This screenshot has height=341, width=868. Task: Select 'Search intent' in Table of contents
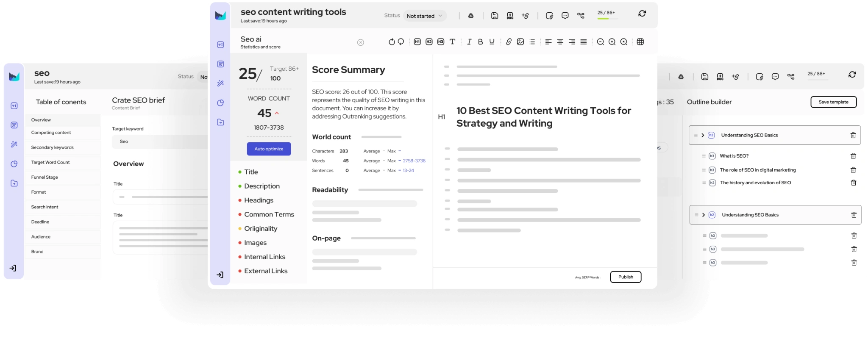coord(63,207)
